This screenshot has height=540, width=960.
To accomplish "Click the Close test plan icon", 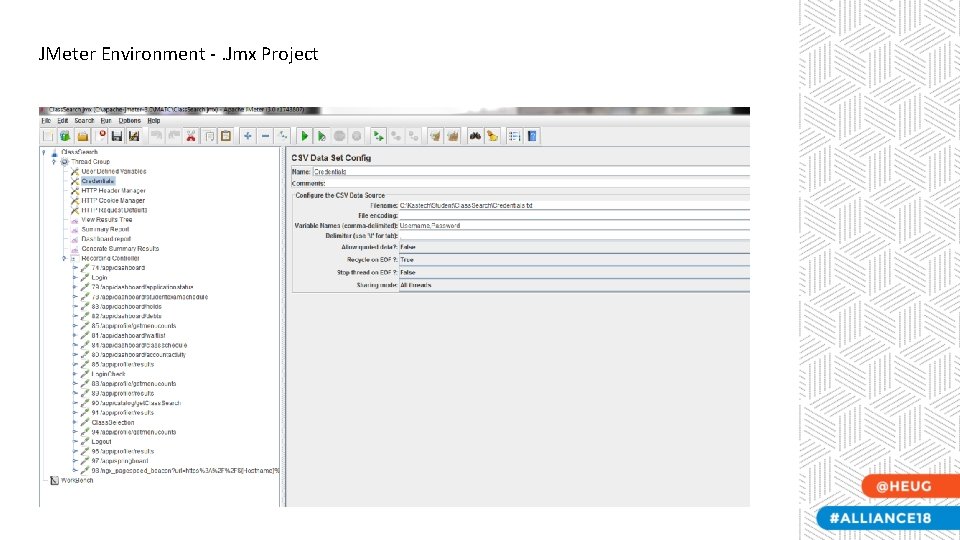I will (100, 136).
